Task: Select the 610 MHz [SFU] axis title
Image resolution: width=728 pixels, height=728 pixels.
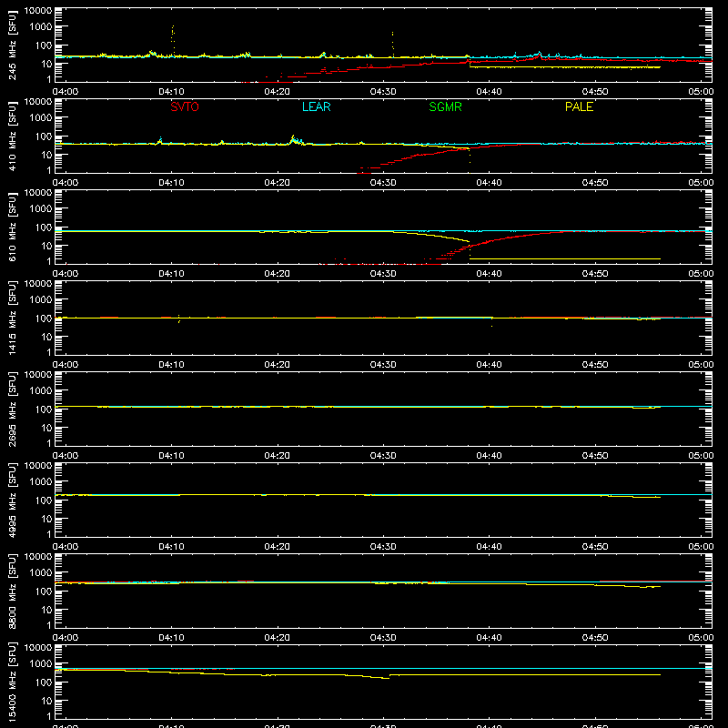Action: tap(13, 227)
